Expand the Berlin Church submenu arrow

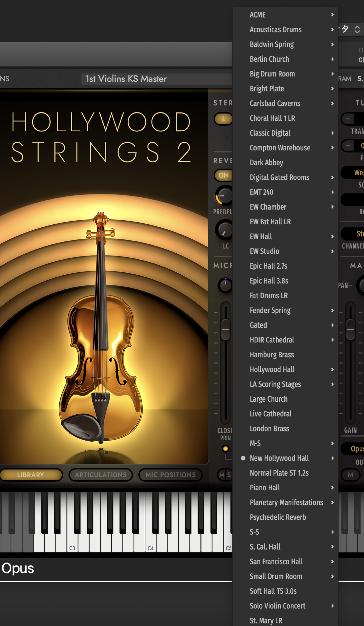coord(332,59)
